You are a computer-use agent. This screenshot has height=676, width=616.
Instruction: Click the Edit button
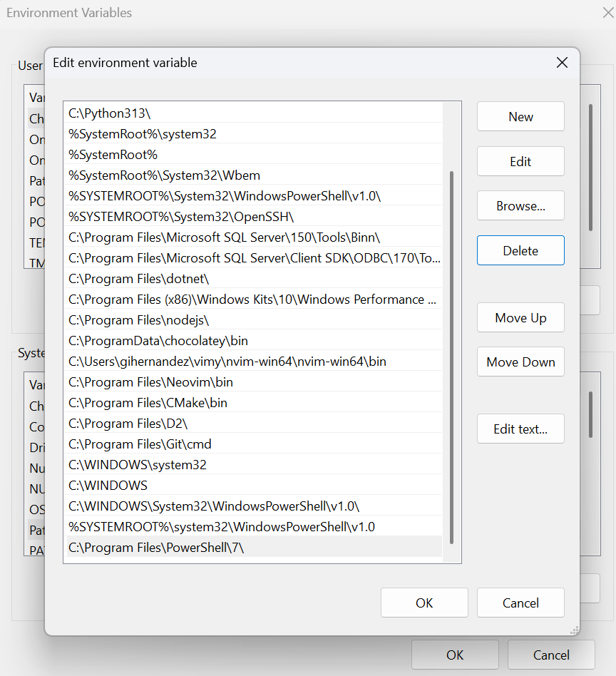click(520, 161)
